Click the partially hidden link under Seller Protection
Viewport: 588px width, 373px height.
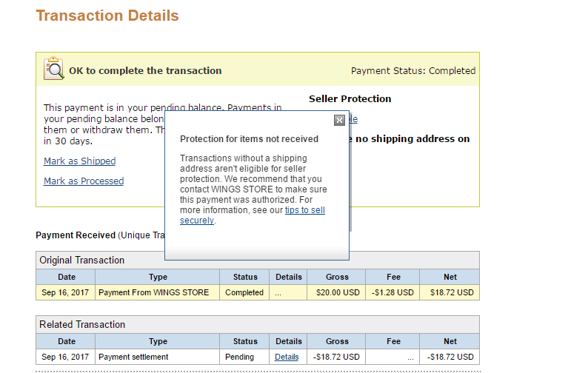click(x=353, y=119)
